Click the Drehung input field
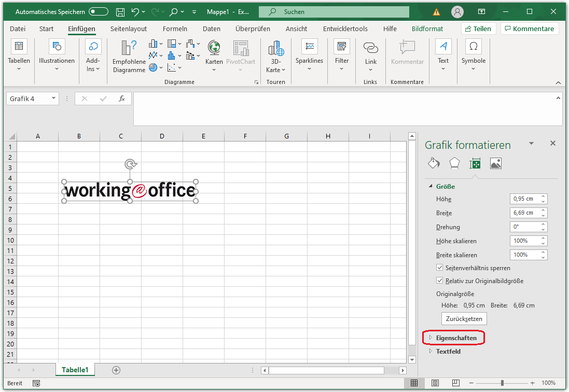Image resolution: width=569 pixels, height=392 pixels. point(525,227)
